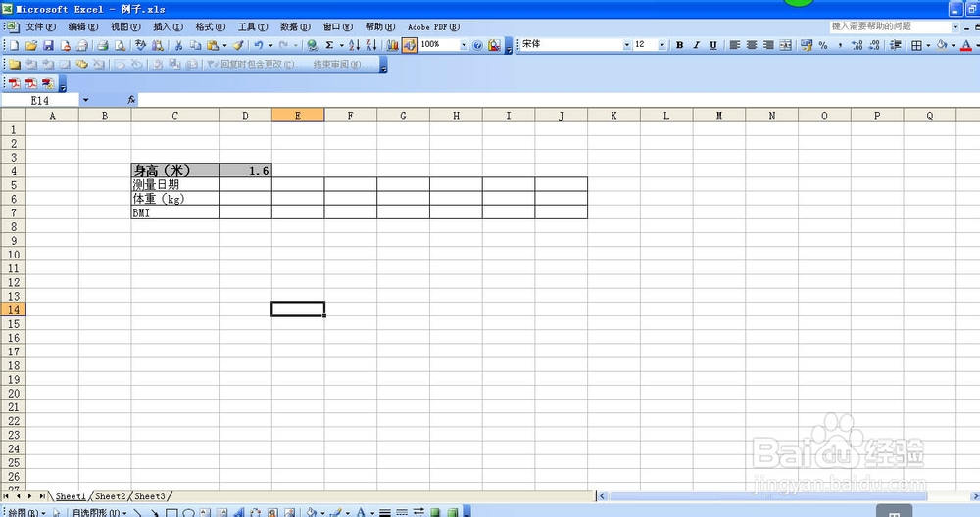Select row 10 header
Screen dimensions: 980x517
pos(13,255)
